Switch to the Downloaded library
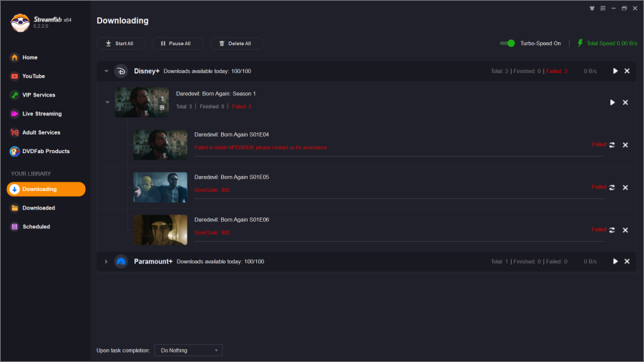The height and width of the screenshot is (362, 644). point(38,207)
